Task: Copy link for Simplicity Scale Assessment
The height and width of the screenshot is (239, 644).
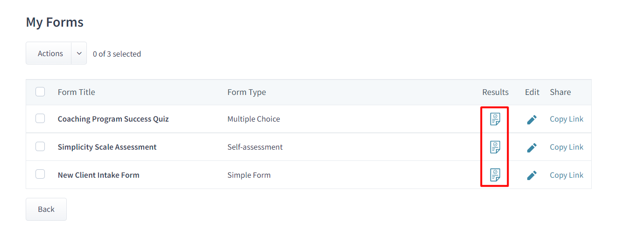Action: tap(566, 147)
